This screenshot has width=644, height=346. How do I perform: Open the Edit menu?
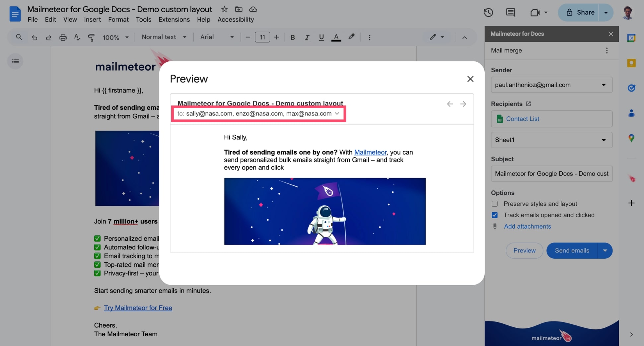[x=50, y=20]
